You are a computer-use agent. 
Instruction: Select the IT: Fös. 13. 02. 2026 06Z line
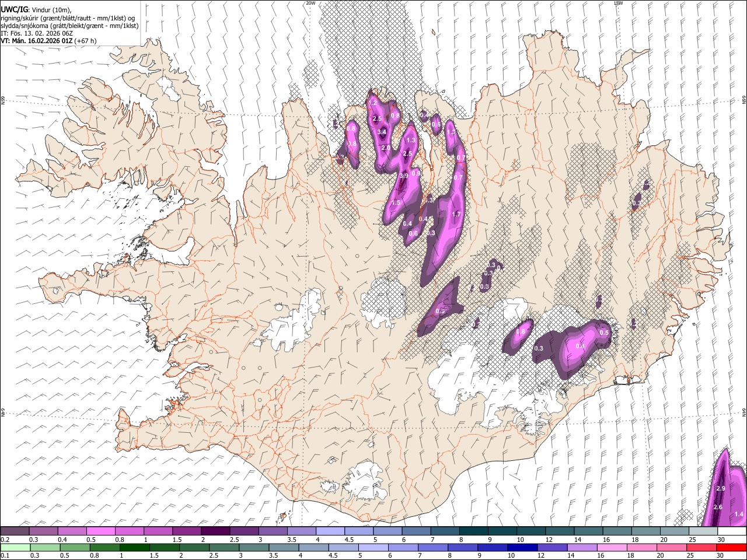37,33
